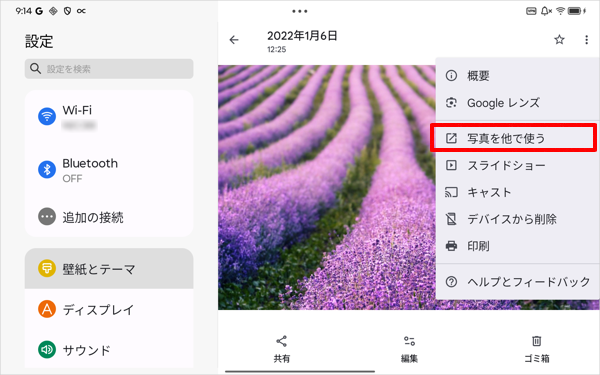Screen dimensions: 600x375
Task: Choose デバイスから削除 option
Action: pyautogui.click(x=517, y=219)
